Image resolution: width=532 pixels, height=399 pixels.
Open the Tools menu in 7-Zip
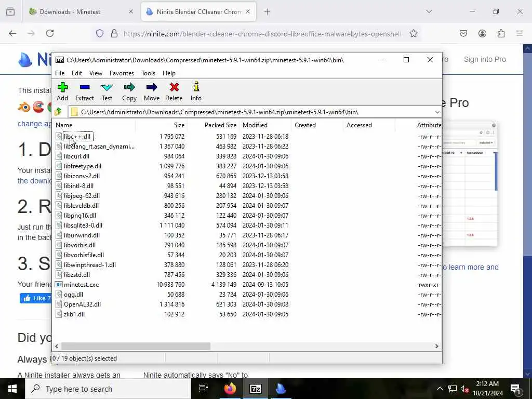click(x=148, y=73)
